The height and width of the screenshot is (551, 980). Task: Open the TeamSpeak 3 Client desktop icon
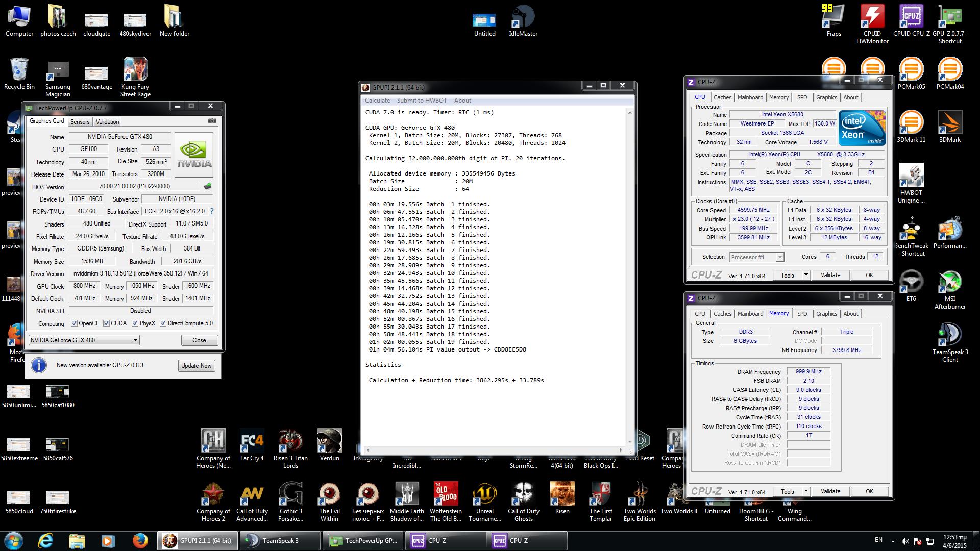pos(950,343)
